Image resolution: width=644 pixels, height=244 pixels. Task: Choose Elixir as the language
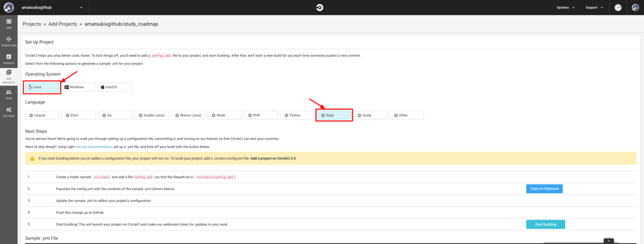(x=78, y=115)
